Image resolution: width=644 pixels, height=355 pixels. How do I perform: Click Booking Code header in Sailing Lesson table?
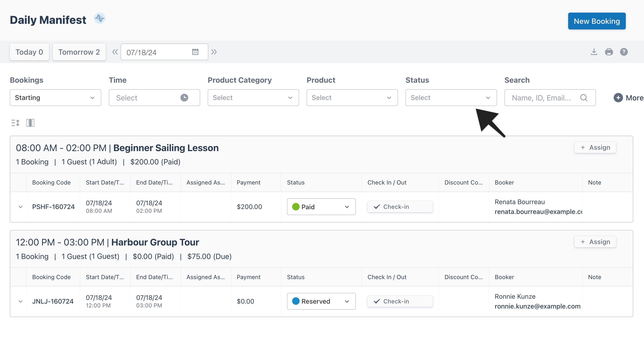click(x=51, y=182)
